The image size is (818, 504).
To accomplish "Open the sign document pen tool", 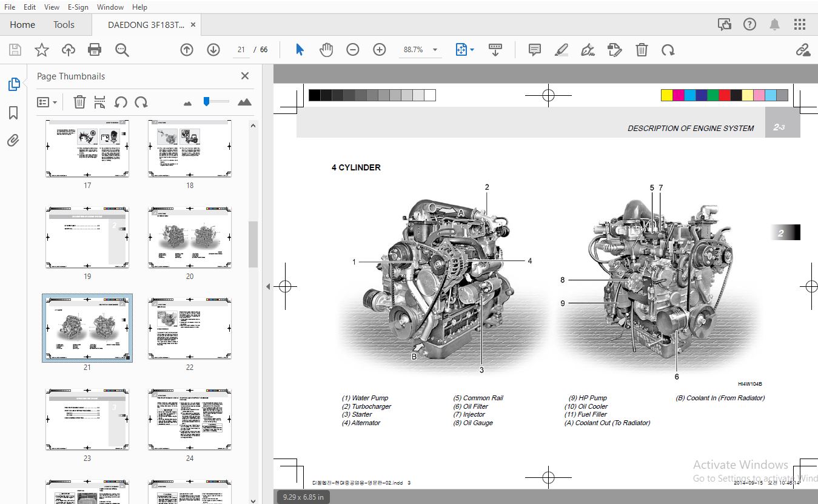I will tap(588, 50).
